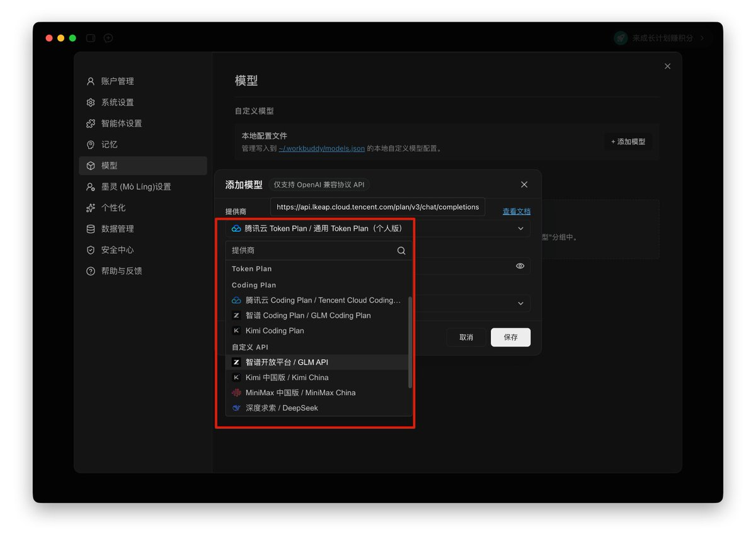756x547 pixels.
Task: Close the 添加模型 dialog
Action: click(x=524, y=185)
